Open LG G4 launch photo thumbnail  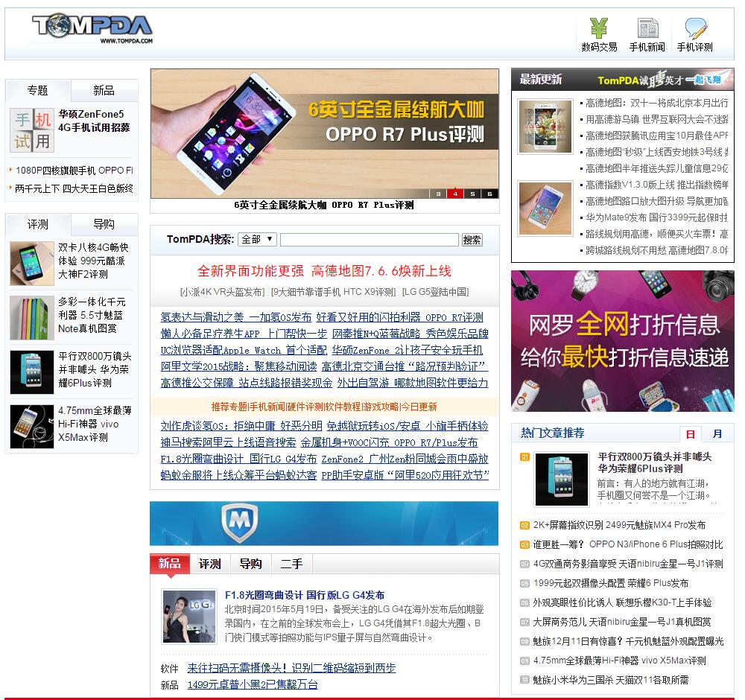189,617
